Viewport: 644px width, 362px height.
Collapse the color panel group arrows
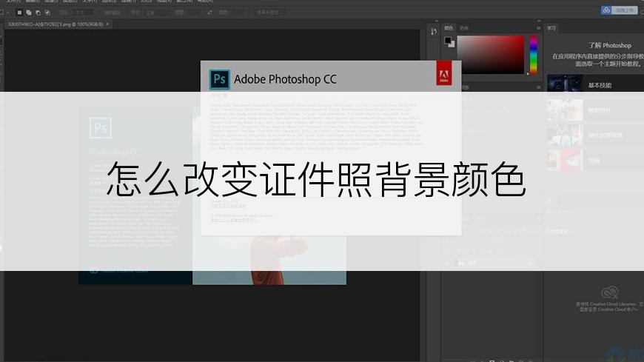(538, 21)
